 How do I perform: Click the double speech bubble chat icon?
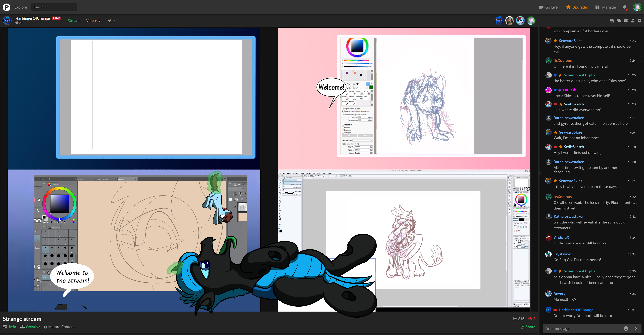coord(619,21)
